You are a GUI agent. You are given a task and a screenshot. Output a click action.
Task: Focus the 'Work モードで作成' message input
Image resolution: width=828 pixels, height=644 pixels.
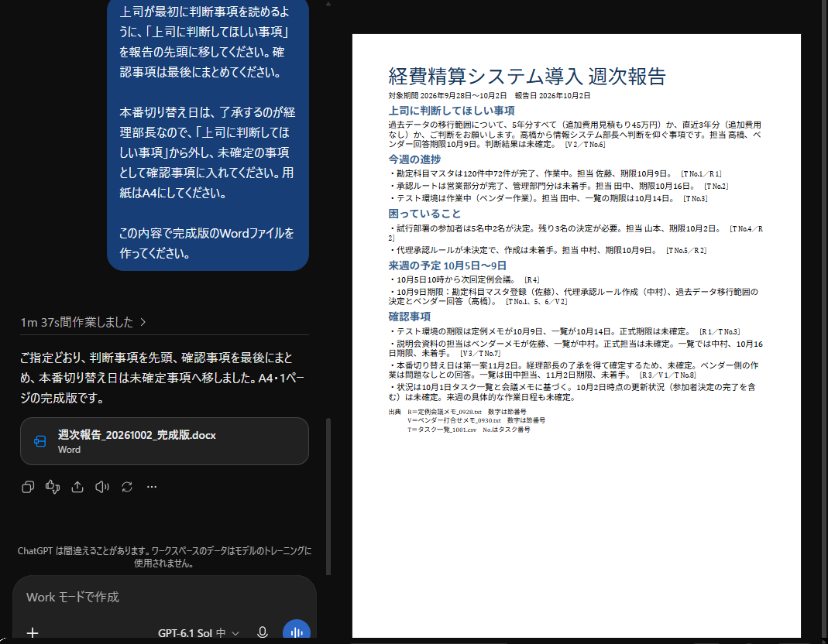click(x=164, y=597)
